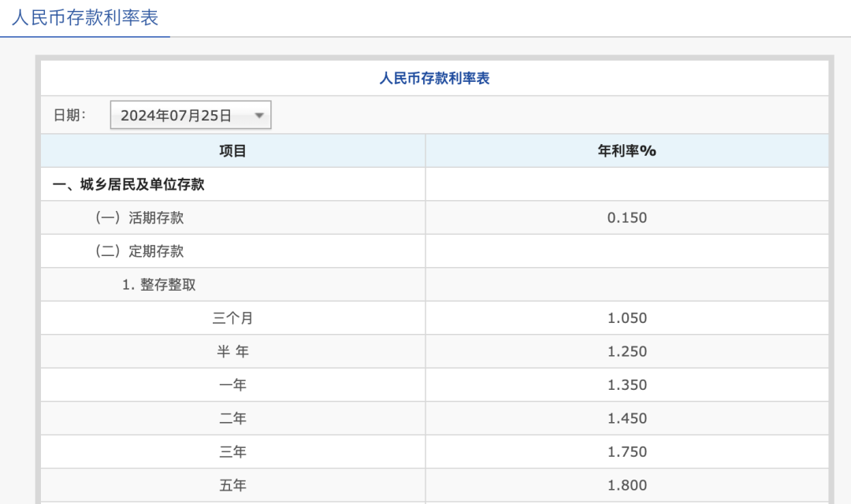Click the 1.050 rate value
This screenshot has width=851, height=504.
tap(626, 318)
